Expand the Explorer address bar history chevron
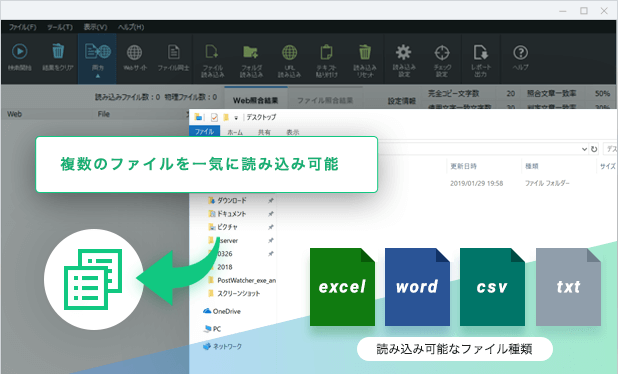 [584, 149]
